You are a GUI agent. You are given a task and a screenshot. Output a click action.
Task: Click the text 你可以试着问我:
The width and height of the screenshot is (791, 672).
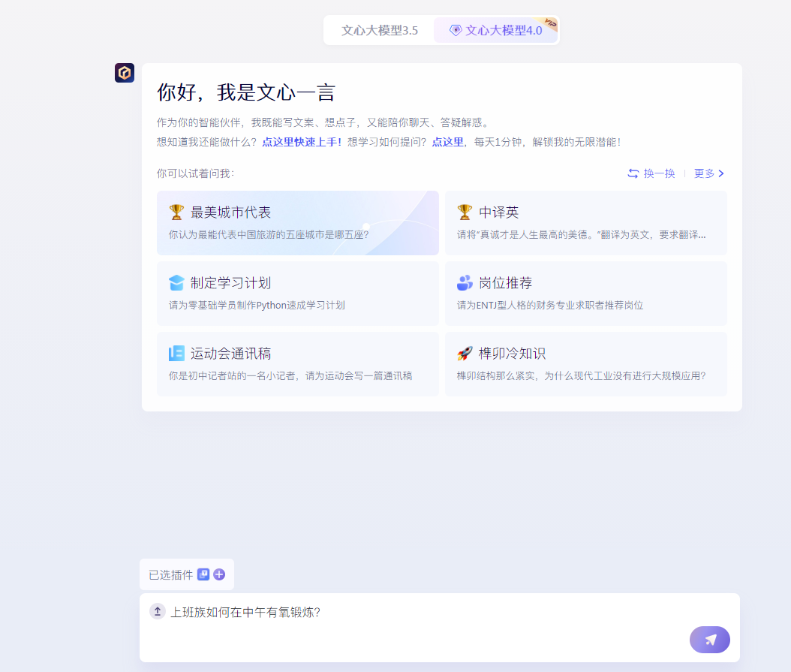point(196,173)
